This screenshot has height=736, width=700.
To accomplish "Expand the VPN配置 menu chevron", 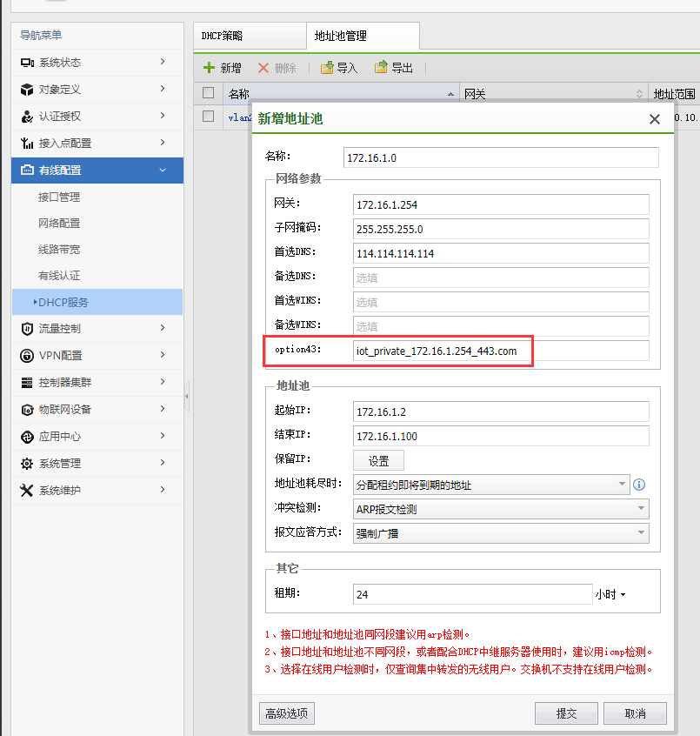I will point(163,354).
